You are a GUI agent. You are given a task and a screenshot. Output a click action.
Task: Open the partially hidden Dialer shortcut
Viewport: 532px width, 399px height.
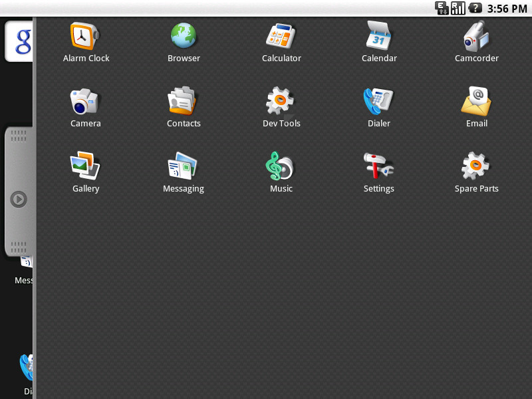point(26,375)
